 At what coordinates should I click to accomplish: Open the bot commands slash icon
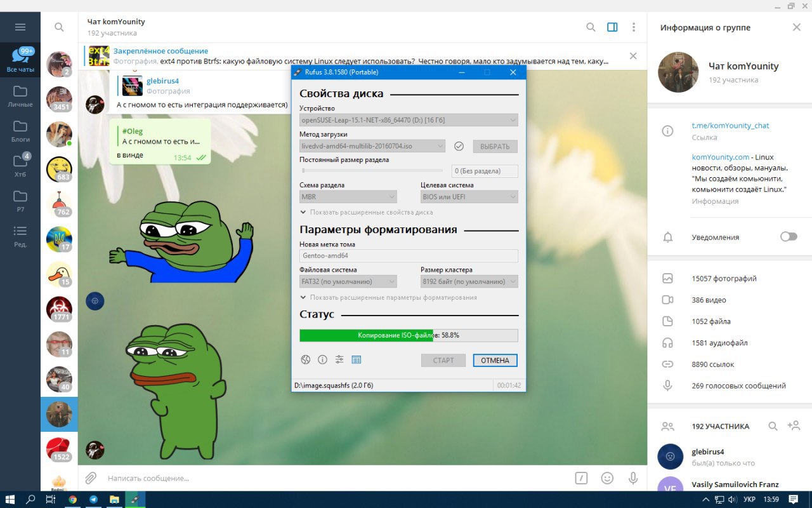pos(581,478)
